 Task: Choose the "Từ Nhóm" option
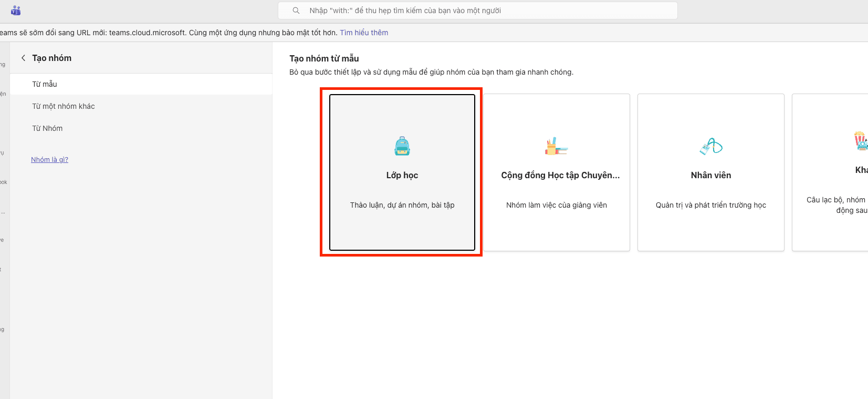click(x=47, y=128)
